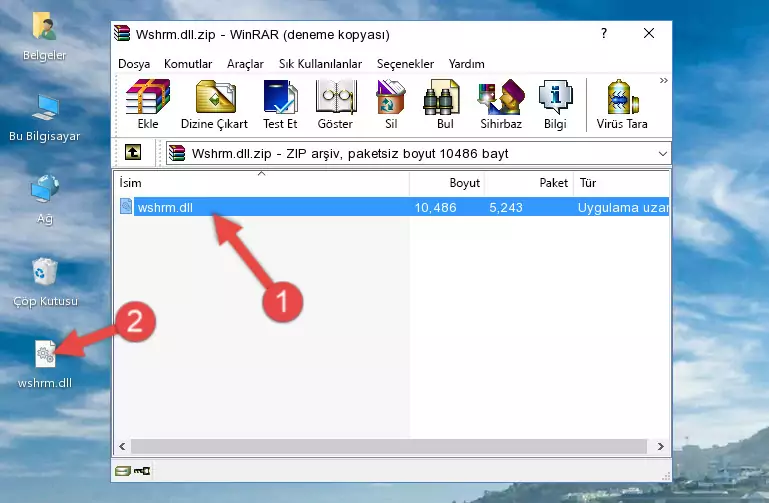Sort list by Boyut column

pos(447,183)
